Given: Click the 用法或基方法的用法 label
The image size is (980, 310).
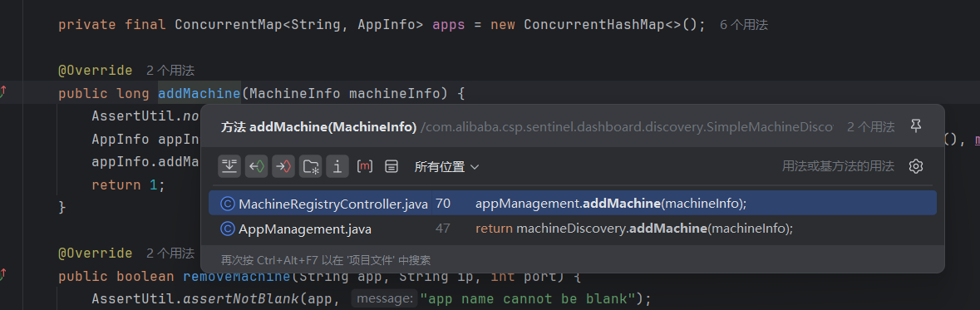Looking at the screenshot, I should 838,166.
